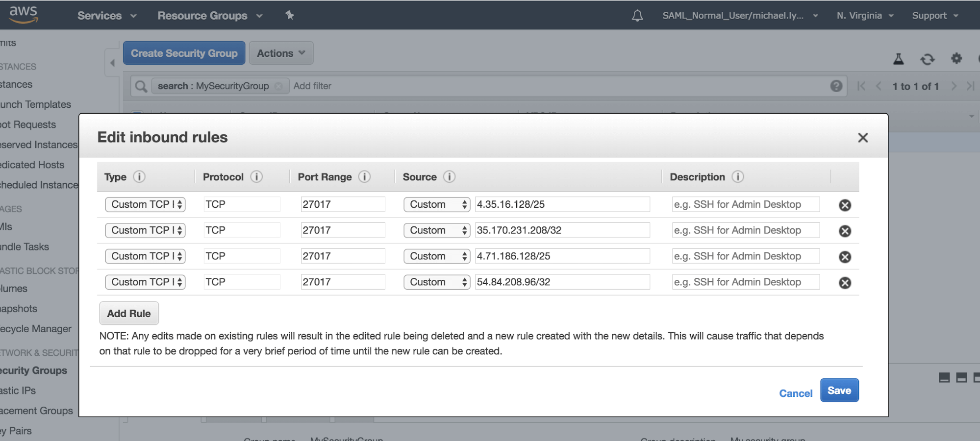
Task: Open the Source dropdown for the last rule
Action: pyautogui.click(x=436, y=282)
